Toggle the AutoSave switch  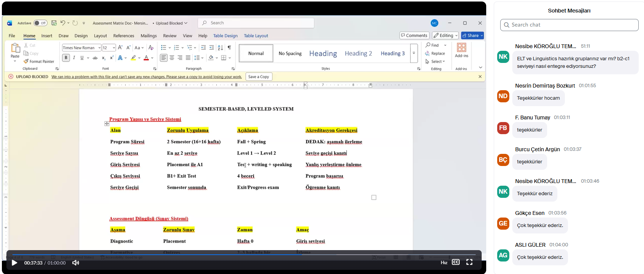(40, 23)
